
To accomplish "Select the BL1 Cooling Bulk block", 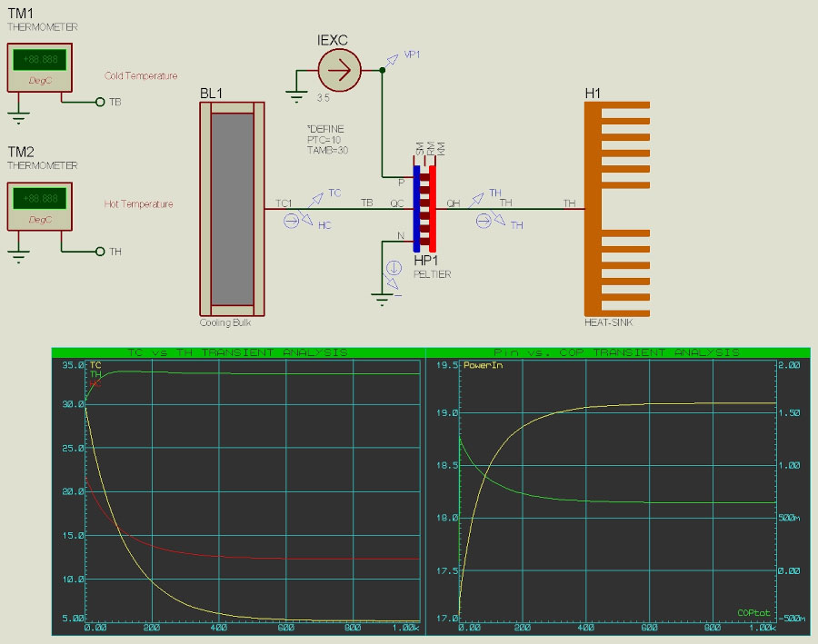I will [232, 207].
